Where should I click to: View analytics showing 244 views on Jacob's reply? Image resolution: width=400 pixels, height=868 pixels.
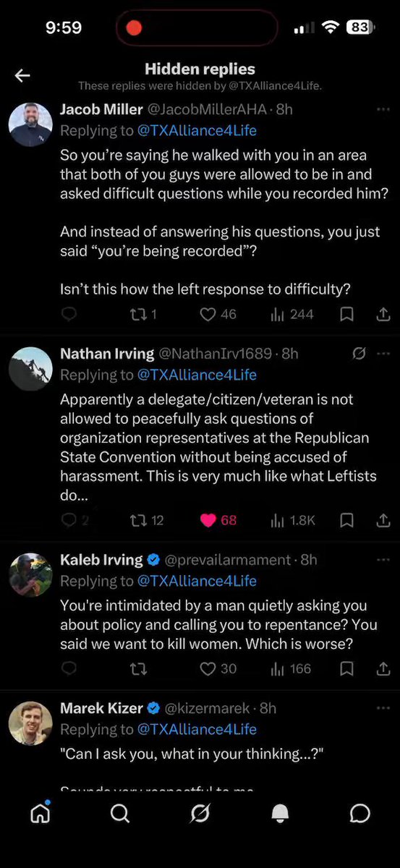point(292,314)
